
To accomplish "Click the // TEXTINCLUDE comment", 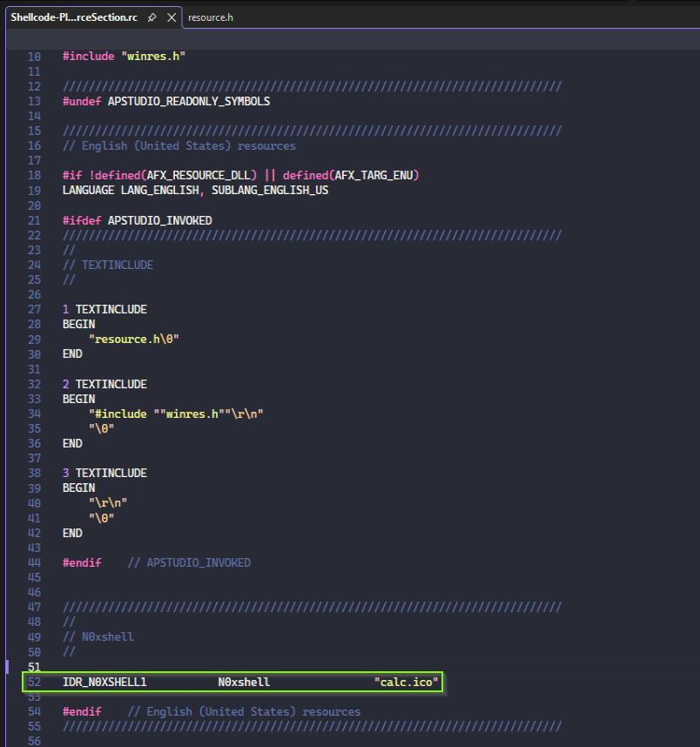I will 108,265.
